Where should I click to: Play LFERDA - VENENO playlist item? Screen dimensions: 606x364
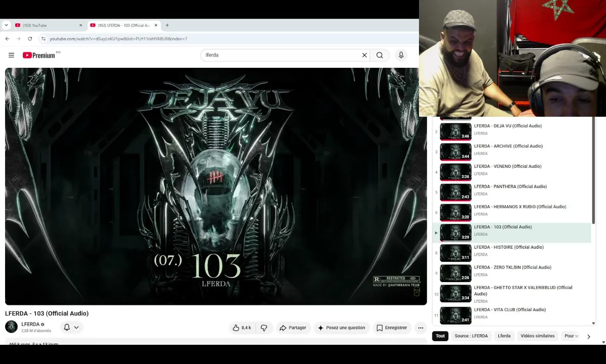(512, 171)
